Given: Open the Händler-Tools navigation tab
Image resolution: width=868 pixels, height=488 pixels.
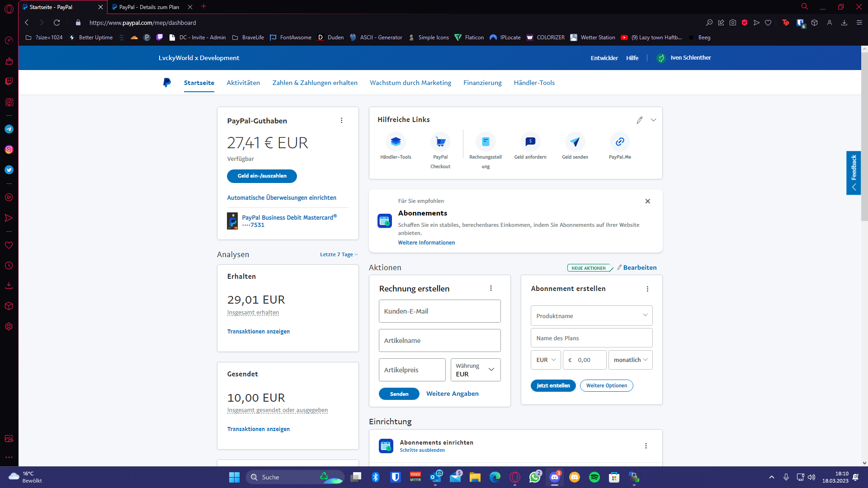Looking at the screenshot, I should 534,83.
